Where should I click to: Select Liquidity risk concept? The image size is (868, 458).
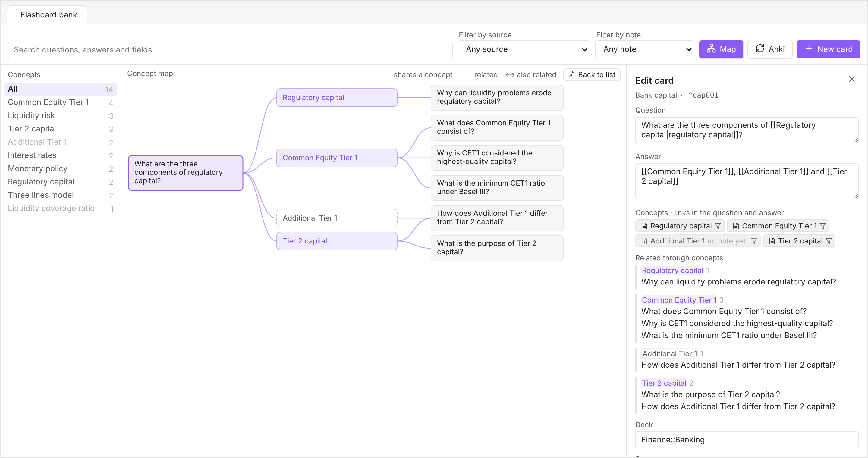tap(60, 115)
